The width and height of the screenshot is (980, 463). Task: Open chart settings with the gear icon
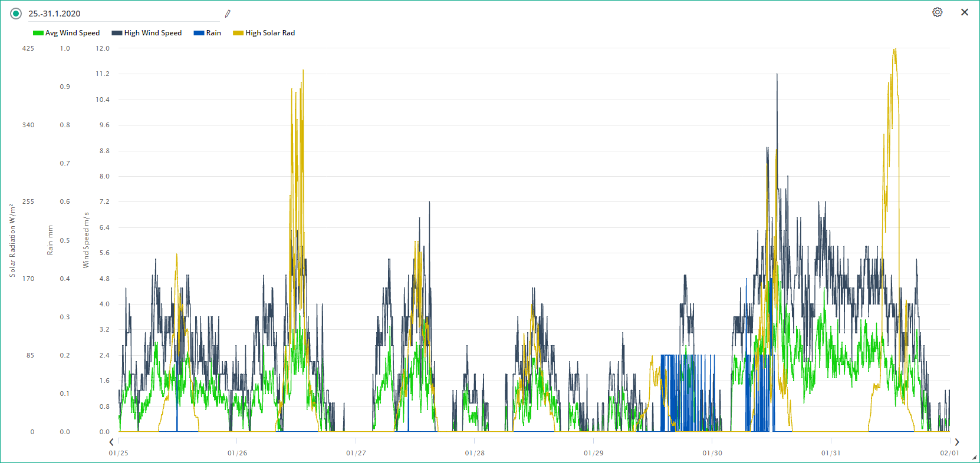[x=937, y=12]
